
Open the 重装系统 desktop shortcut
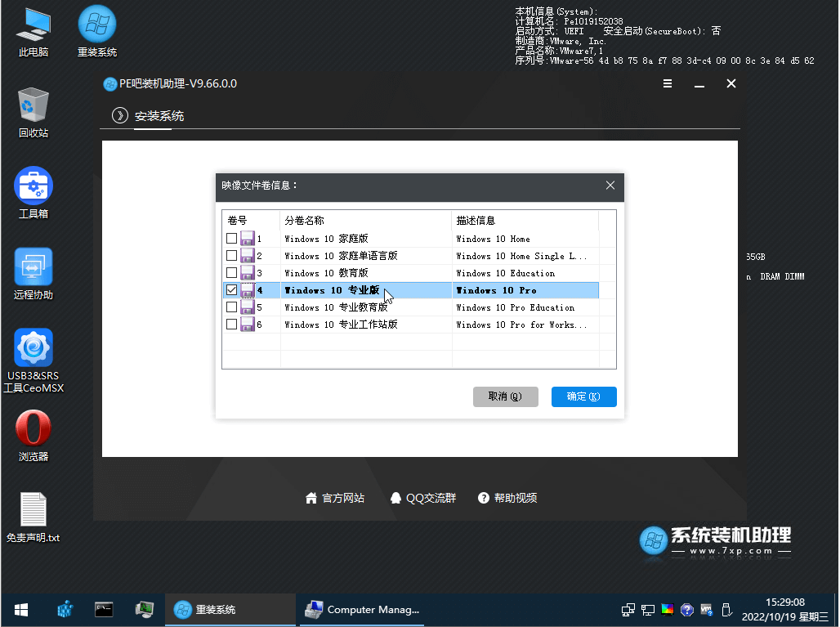[x=97, y=32]
